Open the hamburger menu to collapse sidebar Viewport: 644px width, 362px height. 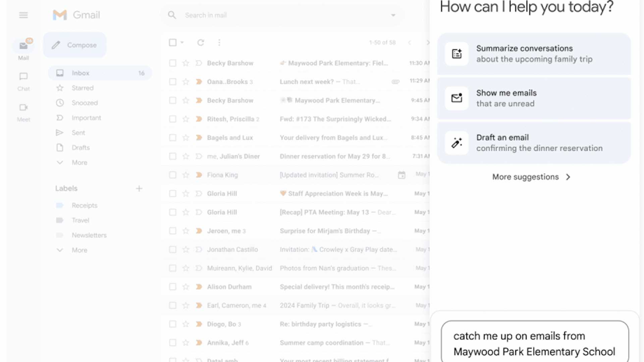pos(23,15)
